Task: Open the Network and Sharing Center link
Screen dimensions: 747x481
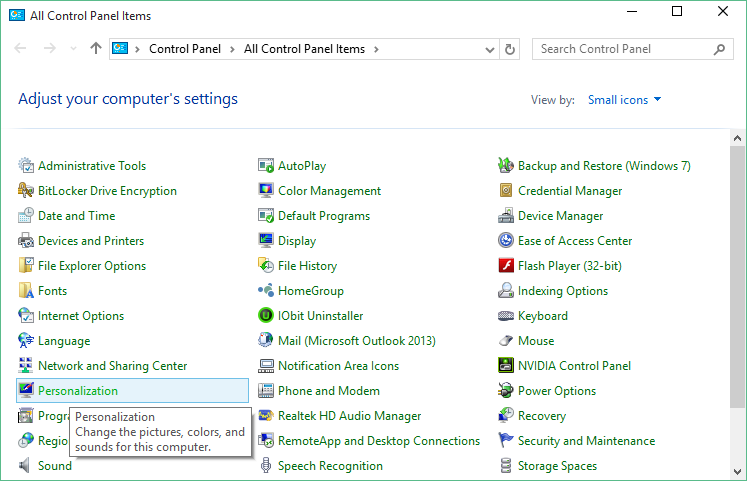Action: (x=112, y=366)
